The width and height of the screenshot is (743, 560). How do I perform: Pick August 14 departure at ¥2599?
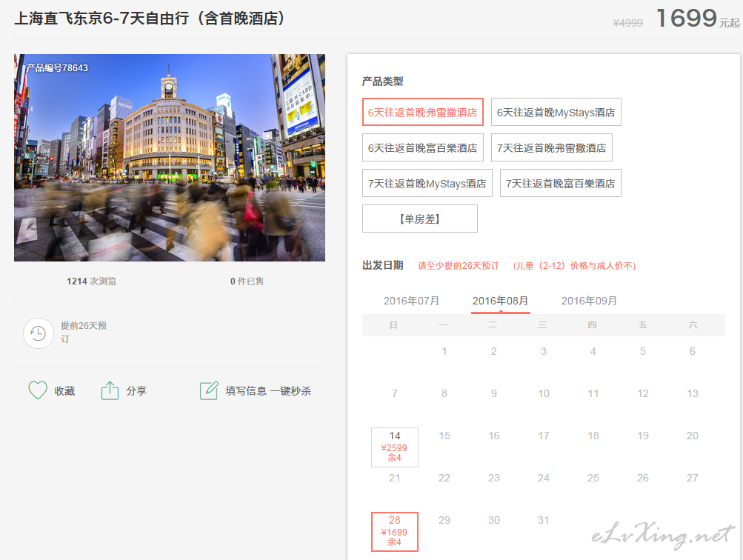click(395, 447)
